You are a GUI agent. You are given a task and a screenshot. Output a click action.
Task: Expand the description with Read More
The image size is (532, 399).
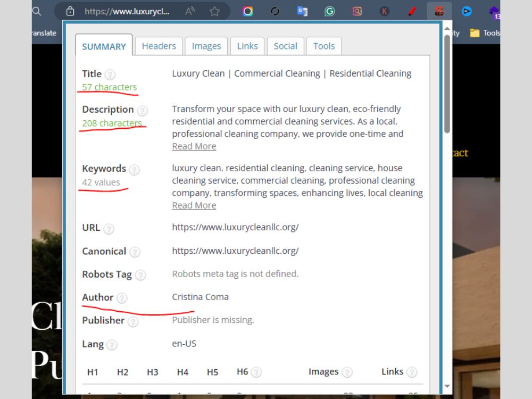pos(194,146)
